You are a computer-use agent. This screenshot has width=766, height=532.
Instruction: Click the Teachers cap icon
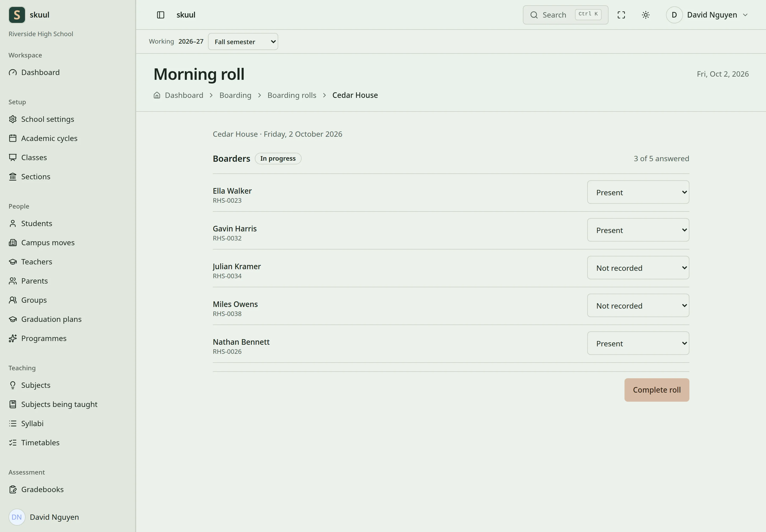click(x=13, y=262)
